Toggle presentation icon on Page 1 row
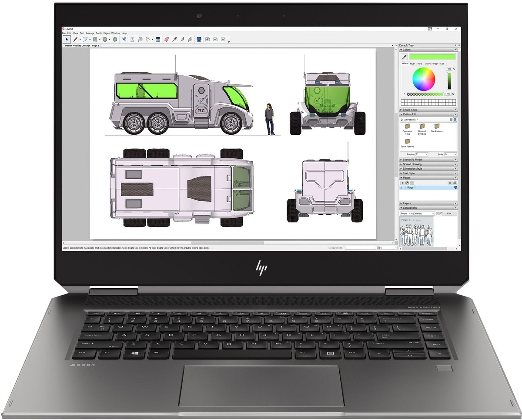Viewport: 522px width, 420px height. pyautogui.click(x=455, y=188)
